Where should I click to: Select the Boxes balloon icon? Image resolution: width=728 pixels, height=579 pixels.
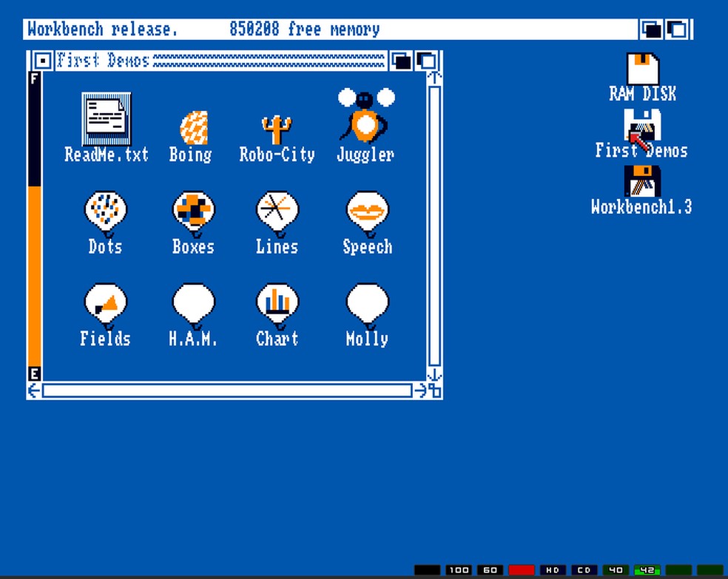(x=194, y=214)
